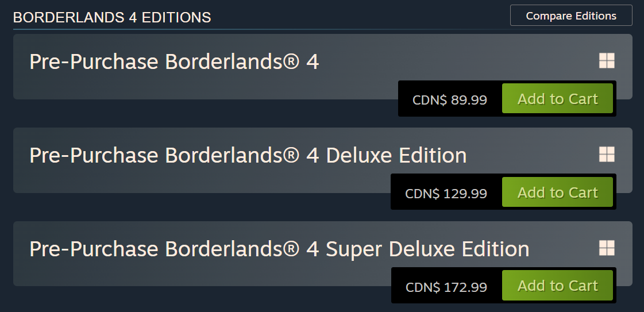Click the Windows icon on Super Deluxe row
This screenshot has height=312, width=644.
(607, 248)
